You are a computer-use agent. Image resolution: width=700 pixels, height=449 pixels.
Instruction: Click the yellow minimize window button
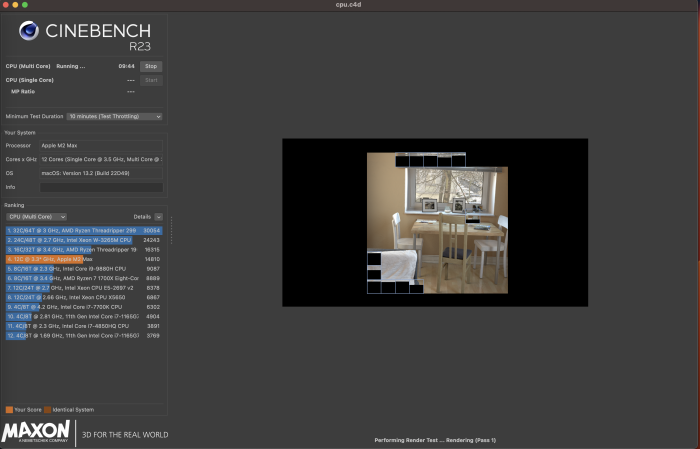tap(15, 5)
